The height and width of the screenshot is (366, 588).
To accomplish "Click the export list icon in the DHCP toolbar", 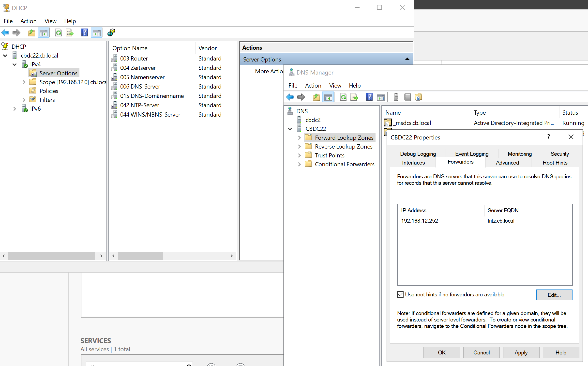I will pyautogui.click(x=70, y=33).
